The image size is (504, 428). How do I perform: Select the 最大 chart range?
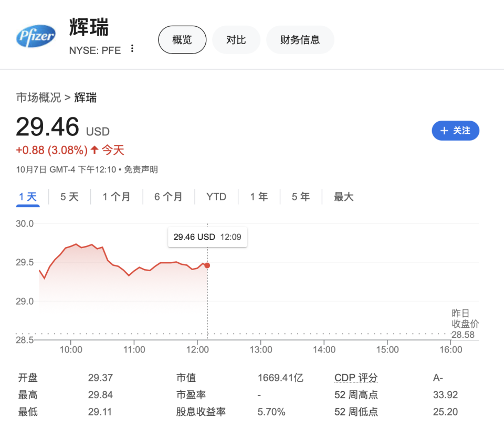343,196
